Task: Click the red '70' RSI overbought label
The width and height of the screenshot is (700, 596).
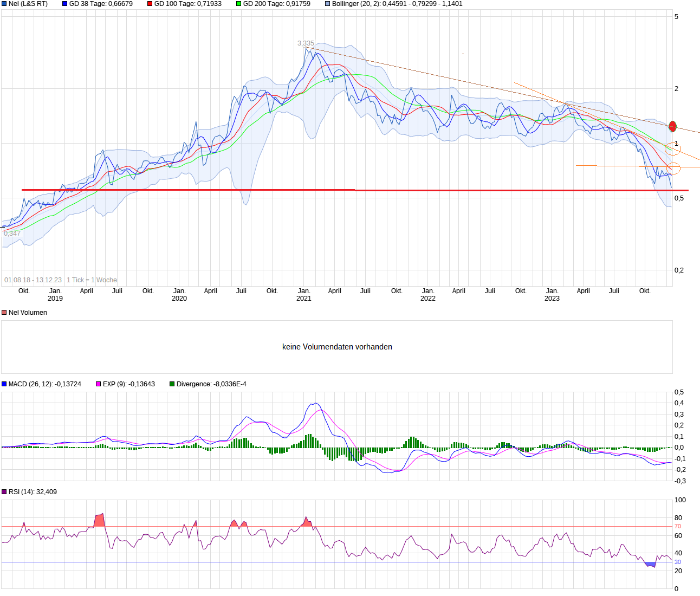Action: [x=678, y=527]
